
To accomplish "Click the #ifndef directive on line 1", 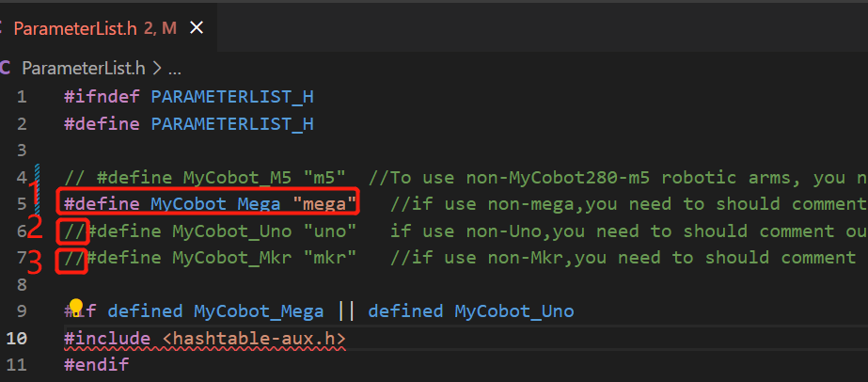I will 102,97.
